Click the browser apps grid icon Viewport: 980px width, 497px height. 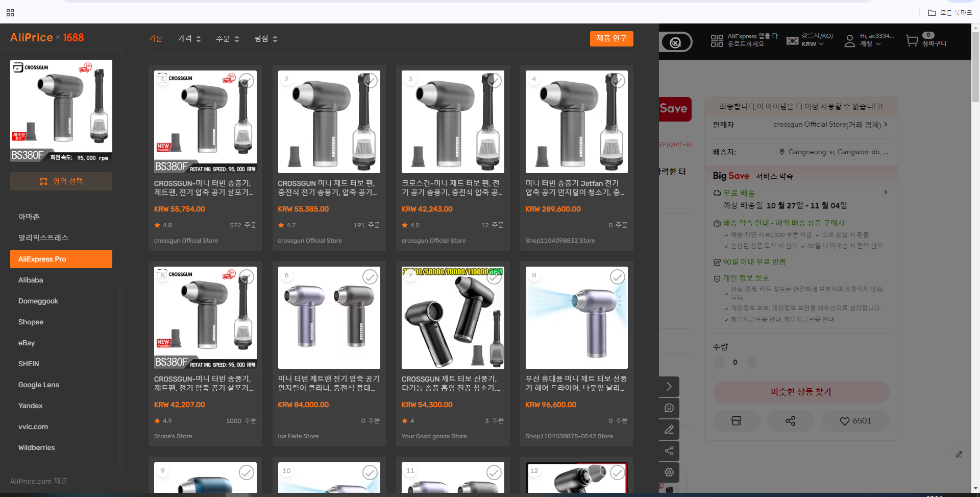pyautogui.click(x=10, y=13)
